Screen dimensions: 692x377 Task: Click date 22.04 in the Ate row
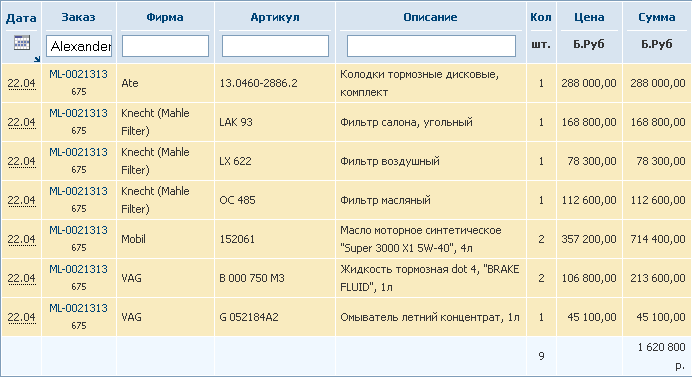point(21,83)
